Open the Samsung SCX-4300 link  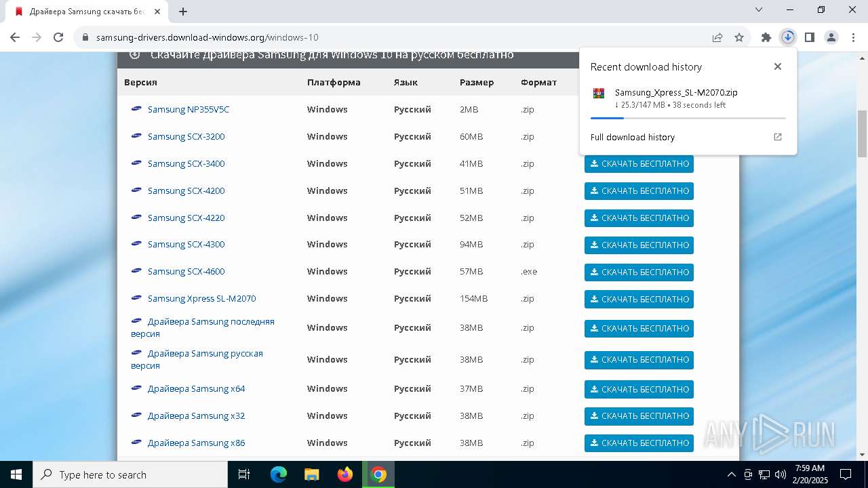pos(186,244)
